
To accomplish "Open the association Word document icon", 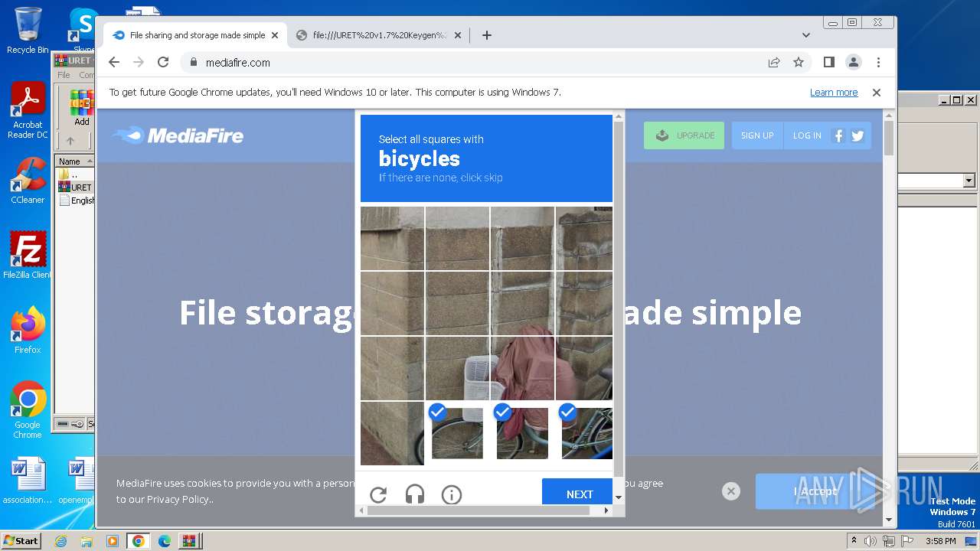I will coord(28,481).
